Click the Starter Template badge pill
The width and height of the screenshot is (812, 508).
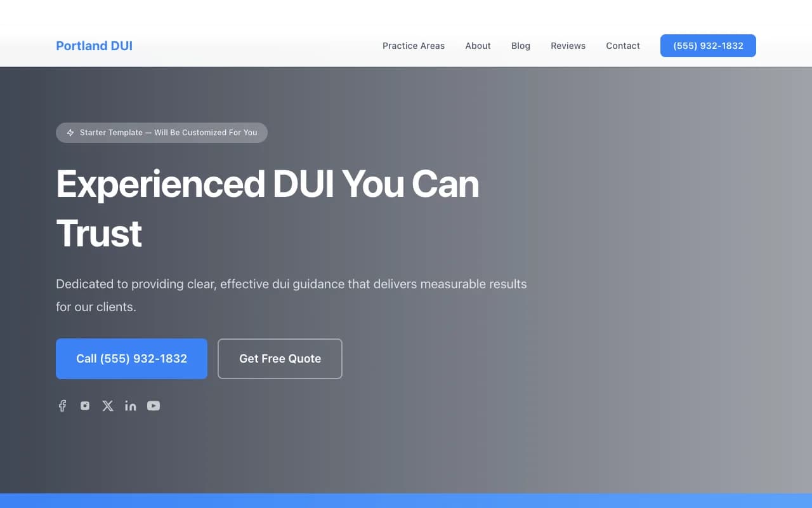coord(161,133)
